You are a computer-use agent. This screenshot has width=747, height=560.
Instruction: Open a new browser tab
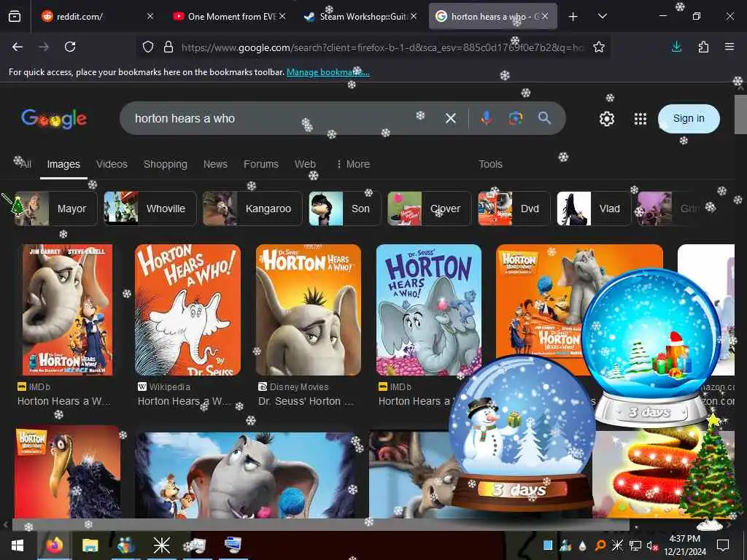573,17
